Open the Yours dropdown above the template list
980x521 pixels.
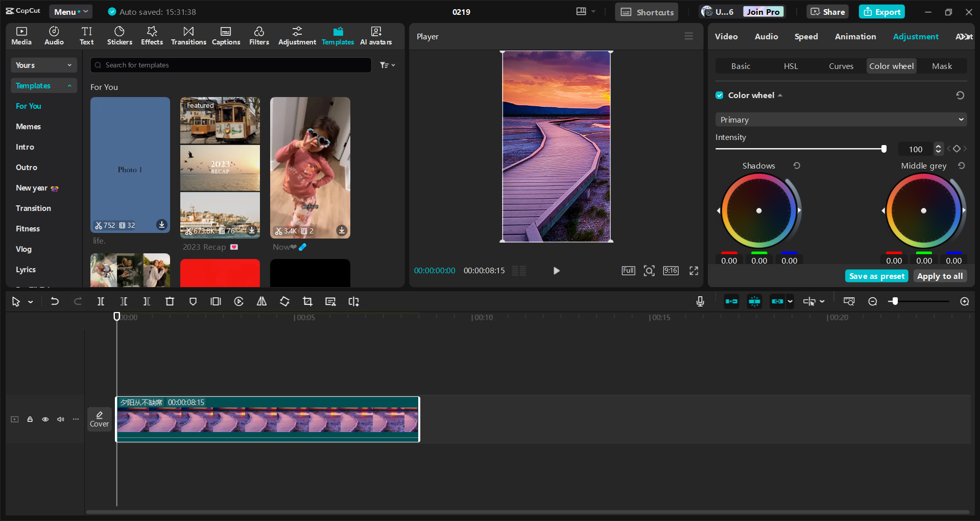(x=43, y=65)
